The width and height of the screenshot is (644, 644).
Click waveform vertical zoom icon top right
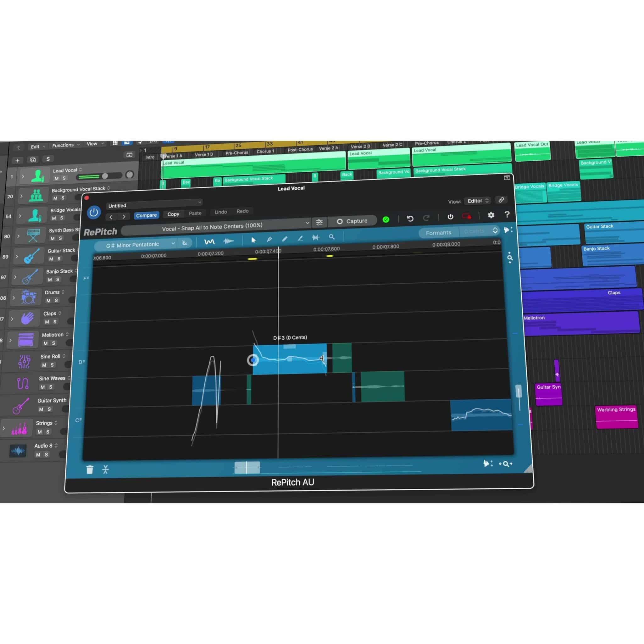(x=508, y=230)
